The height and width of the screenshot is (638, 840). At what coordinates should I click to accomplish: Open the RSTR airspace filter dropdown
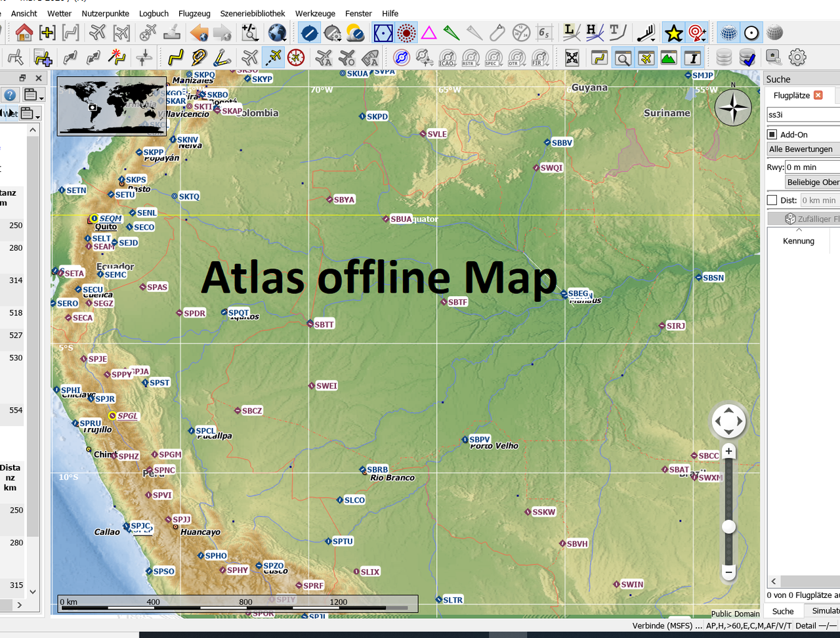pyautogui.click(x=471, y=58)
